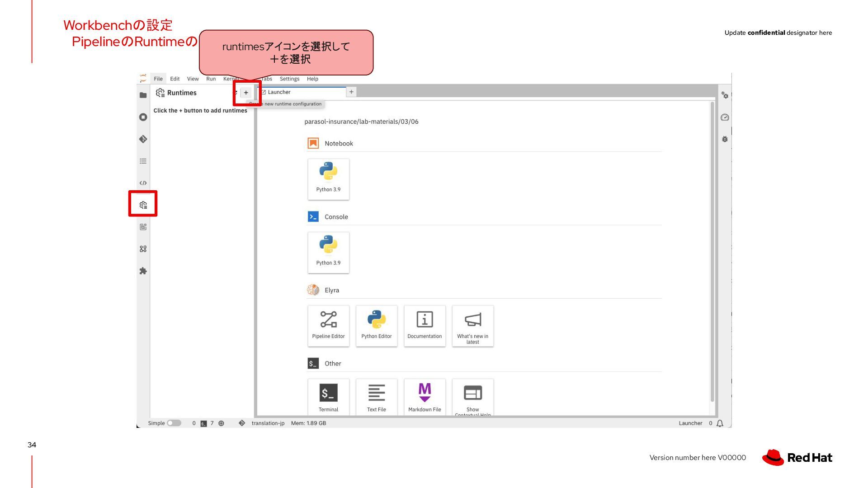Click the plus to create runtime configuration
868x488 pixels.
(246, 93)
